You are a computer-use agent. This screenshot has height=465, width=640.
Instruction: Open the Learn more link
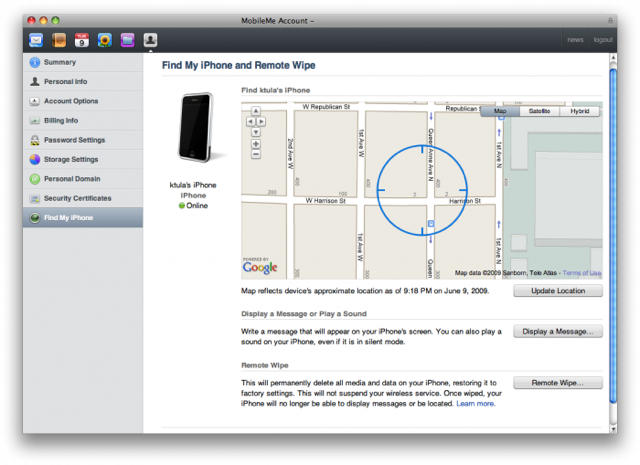pyautogui.click(x=475, y=404)
